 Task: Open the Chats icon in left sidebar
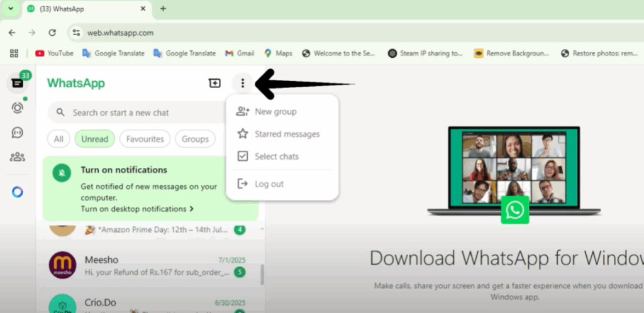pyautogui.click(x=18, y=84)
